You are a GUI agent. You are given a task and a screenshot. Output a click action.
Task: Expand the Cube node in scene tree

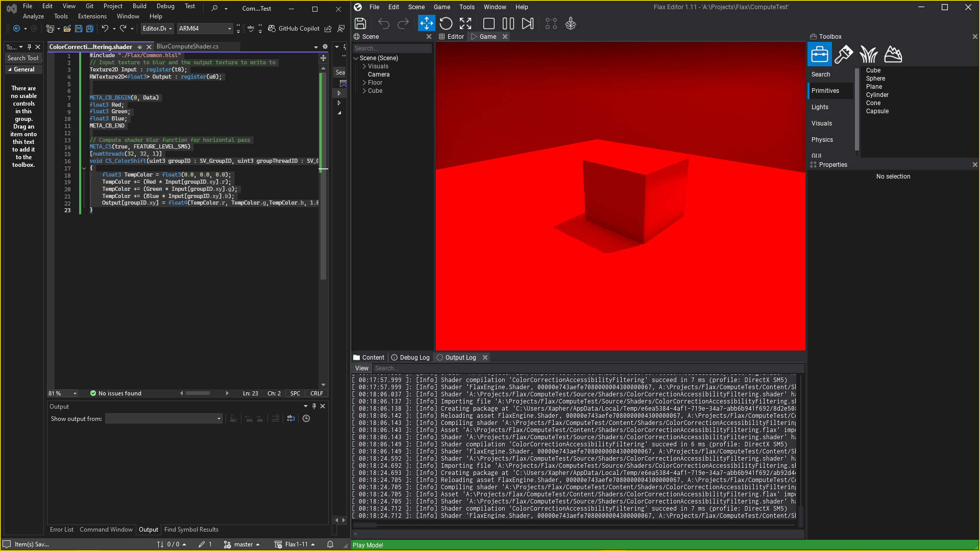[x=364, y=91]
